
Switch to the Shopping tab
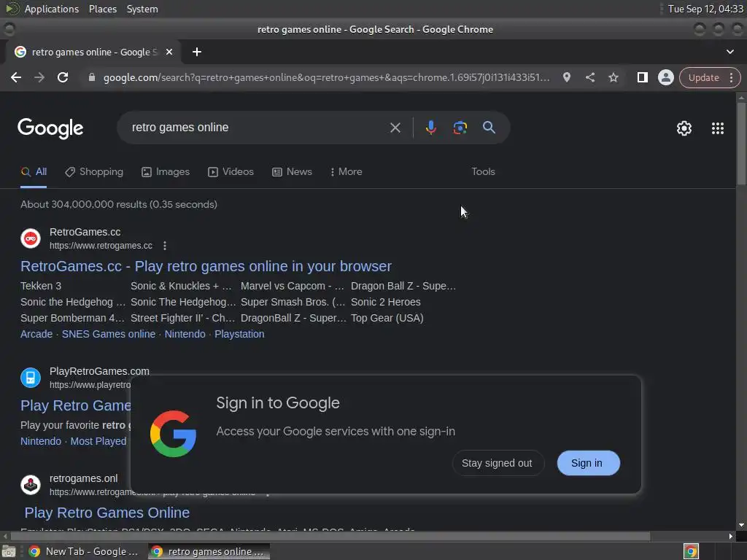click(94, 172)
